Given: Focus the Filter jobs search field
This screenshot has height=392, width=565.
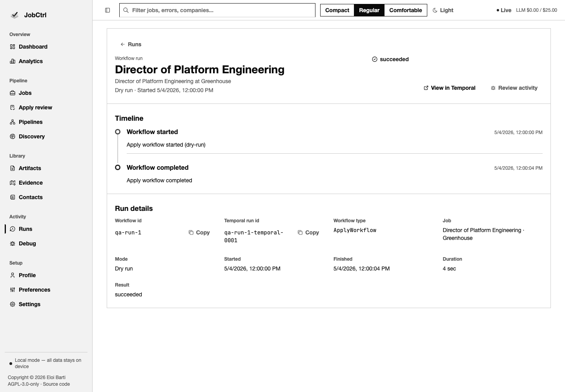Looking at the screenshot, I should [x=217, y=10].
